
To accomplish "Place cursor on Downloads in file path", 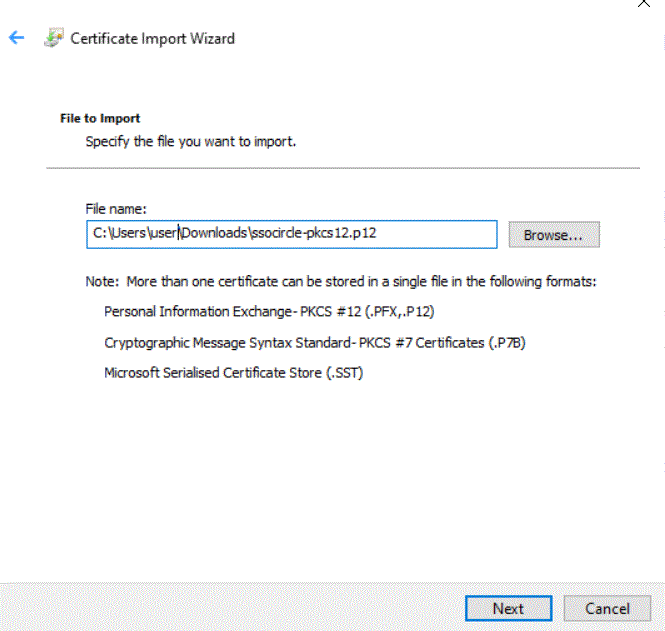I will [x=214, y=233].
